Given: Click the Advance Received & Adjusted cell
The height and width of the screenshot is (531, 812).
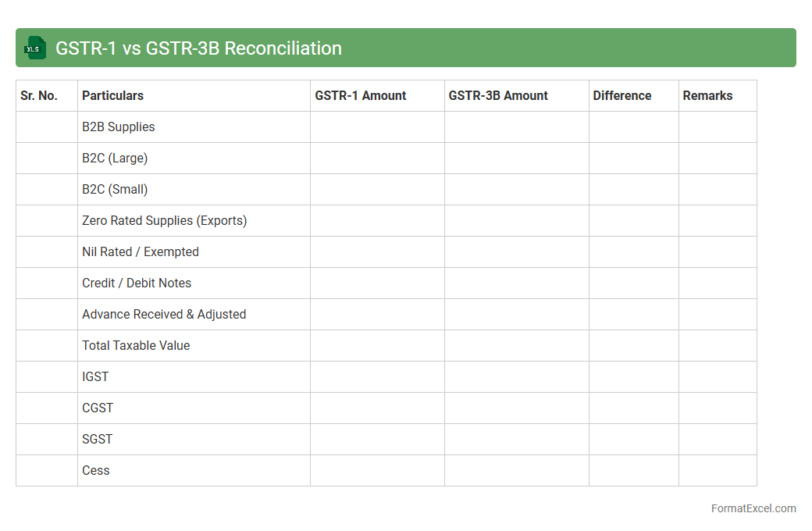Looking at the screenshot, I should tap(164, 315).
